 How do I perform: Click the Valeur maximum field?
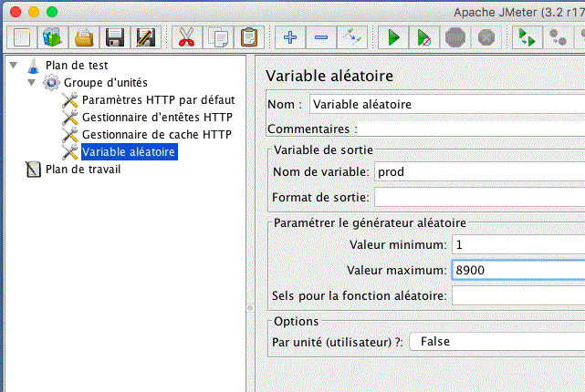click(x=518, y=270)
